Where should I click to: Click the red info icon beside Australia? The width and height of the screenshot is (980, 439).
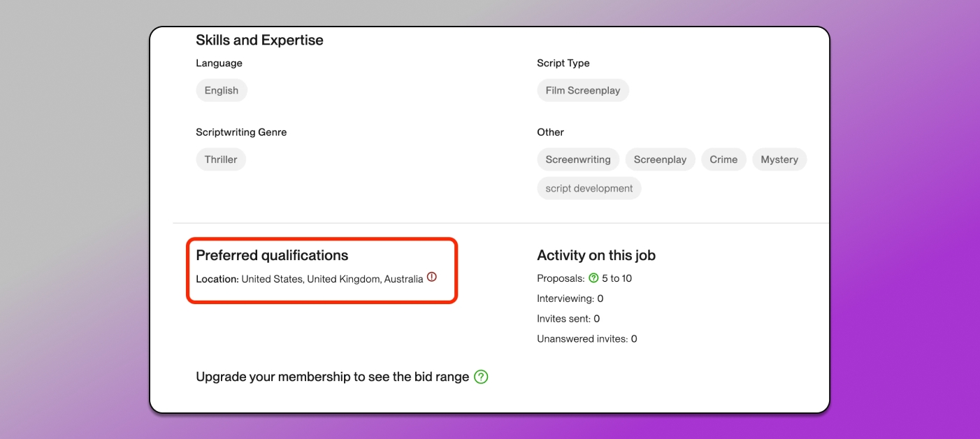coord(431,277)
